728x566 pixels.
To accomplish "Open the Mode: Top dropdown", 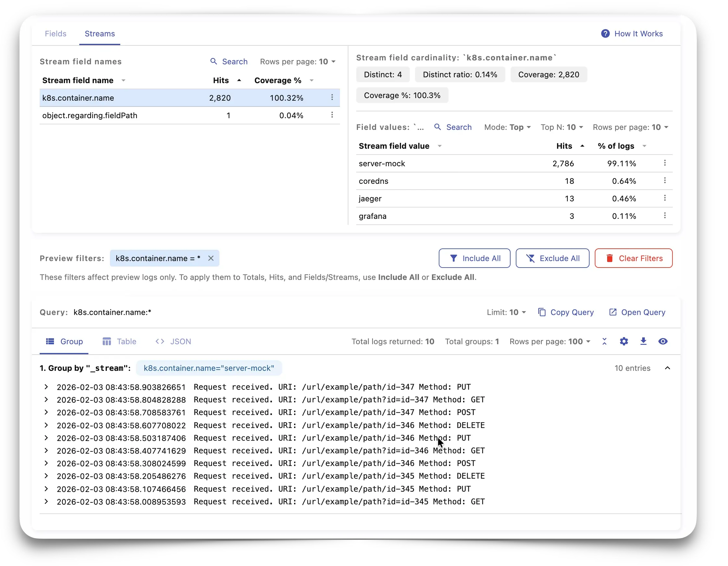I will coord(507,127).
